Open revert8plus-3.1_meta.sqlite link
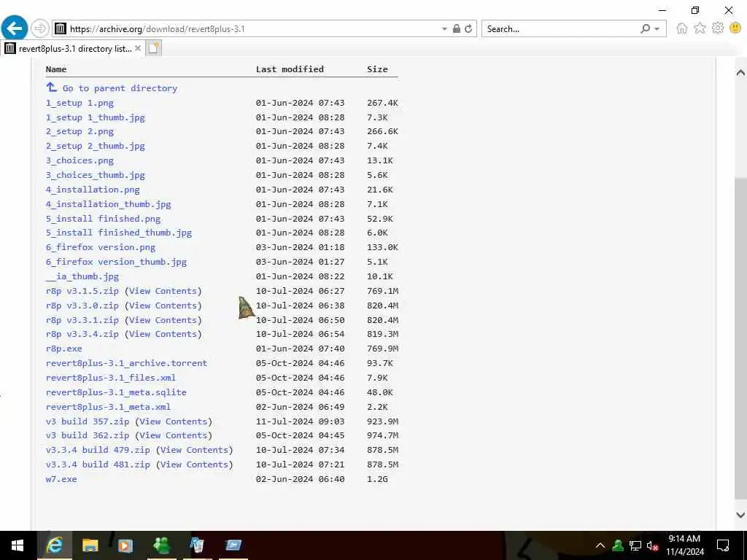747x560 pixels. coord(116,392)
